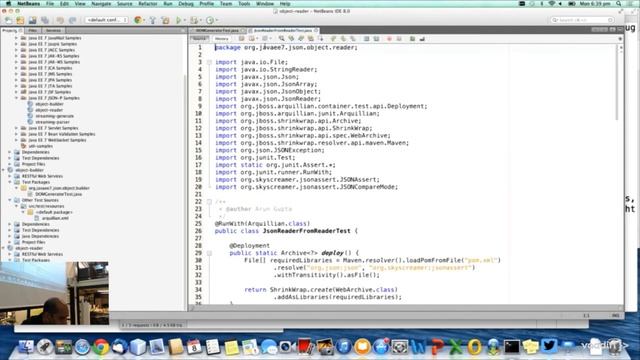The height and width of the screenshot is (360, 640).
Task: Click the Spotlight icon in macOS menu bar
Action: pyautogui.click(x=619, y=4)
